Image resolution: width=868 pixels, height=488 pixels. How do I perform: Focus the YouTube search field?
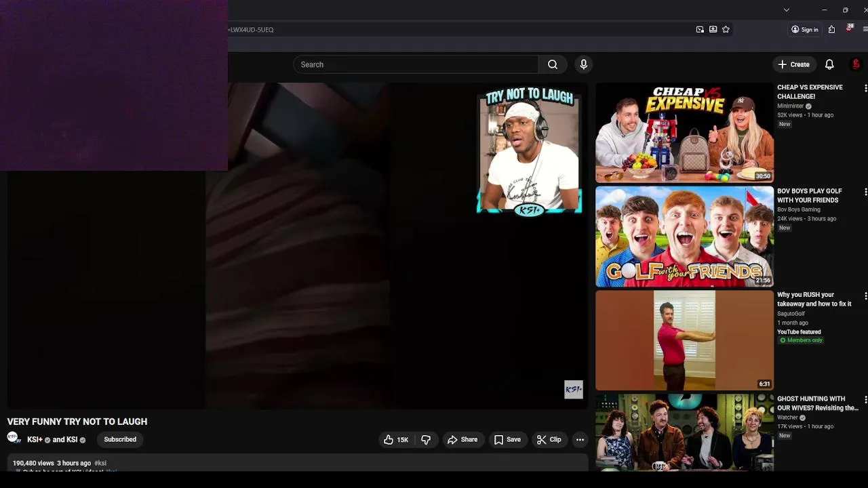click(x=416, y=64)
